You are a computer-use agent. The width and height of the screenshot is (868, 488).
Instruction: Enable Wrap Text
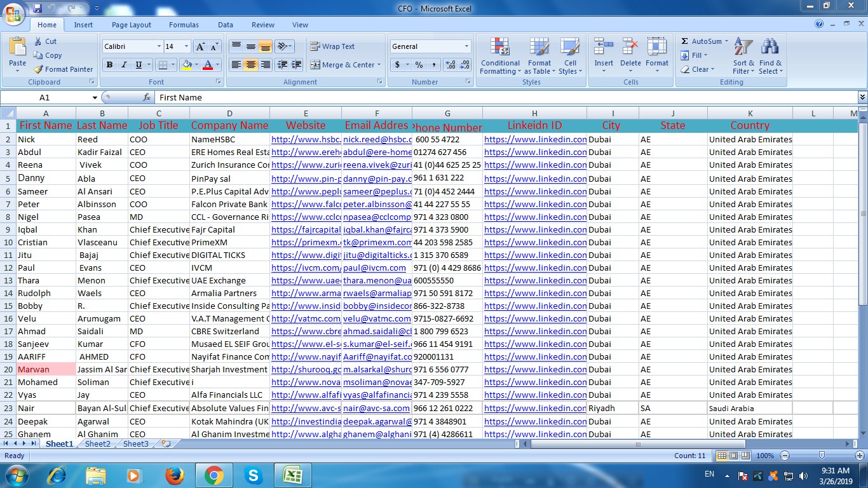click(332, 46)
